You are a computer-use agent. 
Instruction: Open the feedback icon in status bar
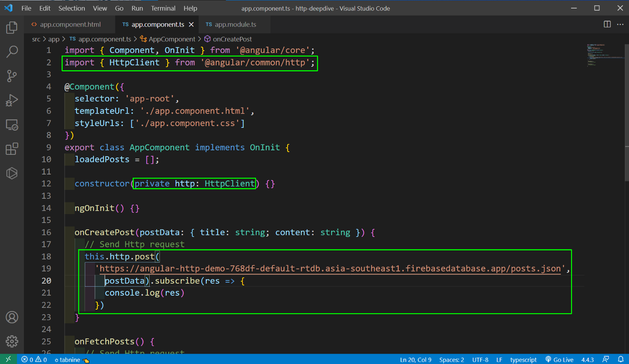click(x=606, y=360)
